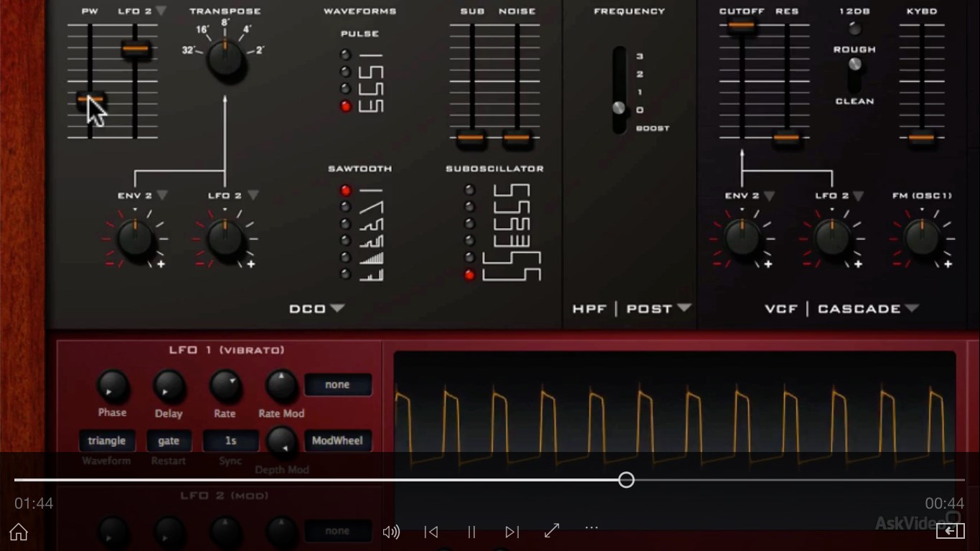980x551 pixels.
Task: Select the first suboscillator waveform LED
Action: tap(469, 191)
